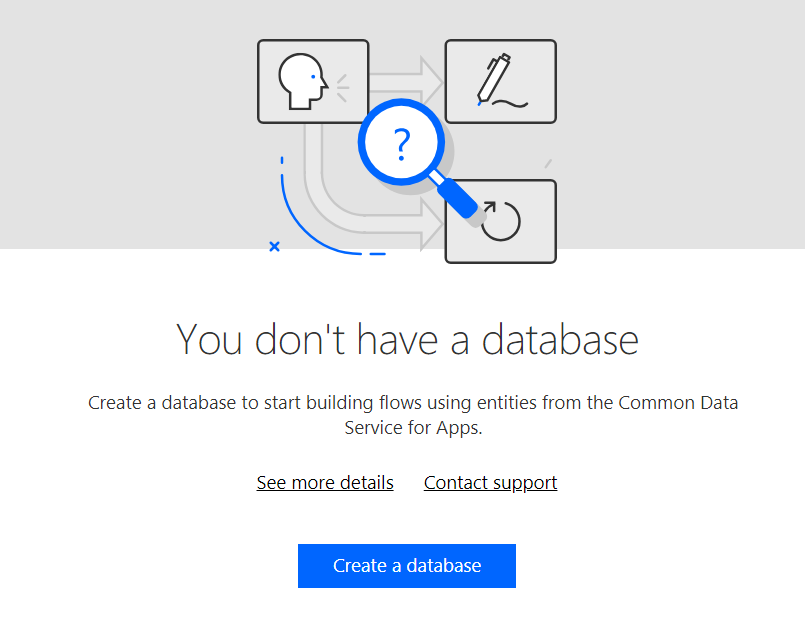
Task: Open the Contact support link
Action: pyautogui.click(x=490, y=482)
